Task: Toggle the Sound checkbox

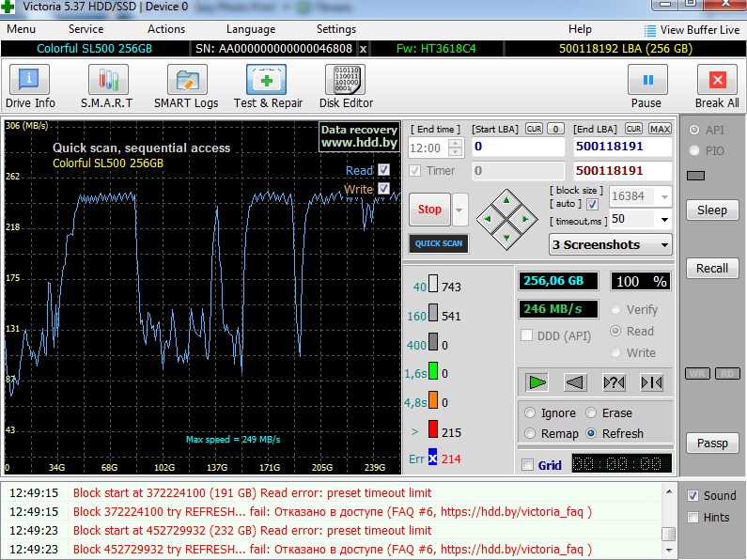Action: [693, 496]
